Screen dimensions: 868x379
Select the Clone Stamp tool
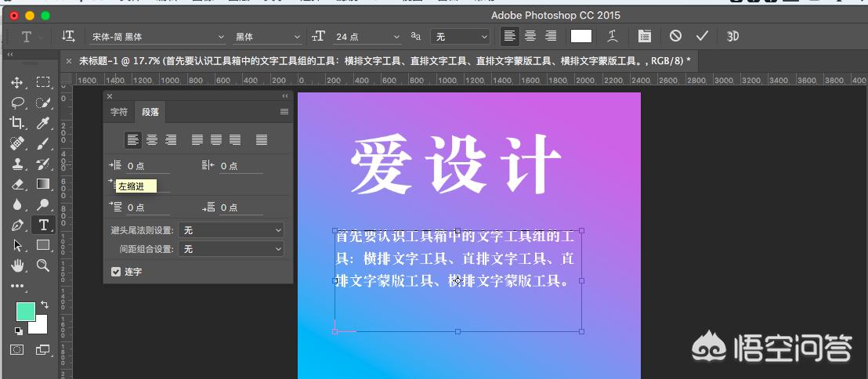17,164
